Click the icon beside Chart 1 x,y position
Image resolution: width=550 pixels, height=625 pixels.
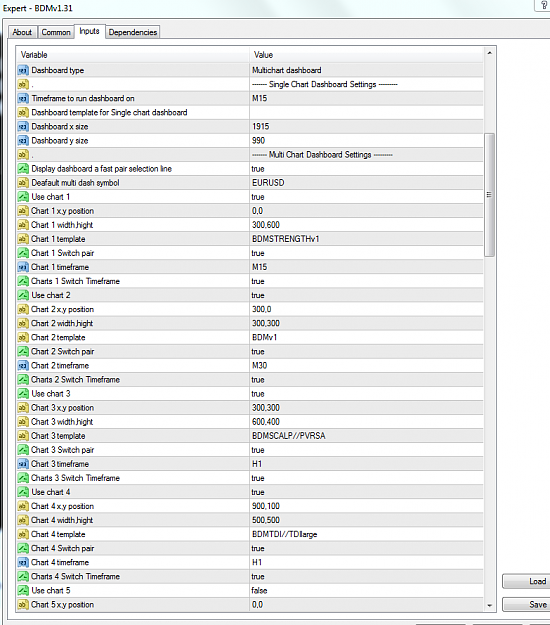[x=23, y=211]
